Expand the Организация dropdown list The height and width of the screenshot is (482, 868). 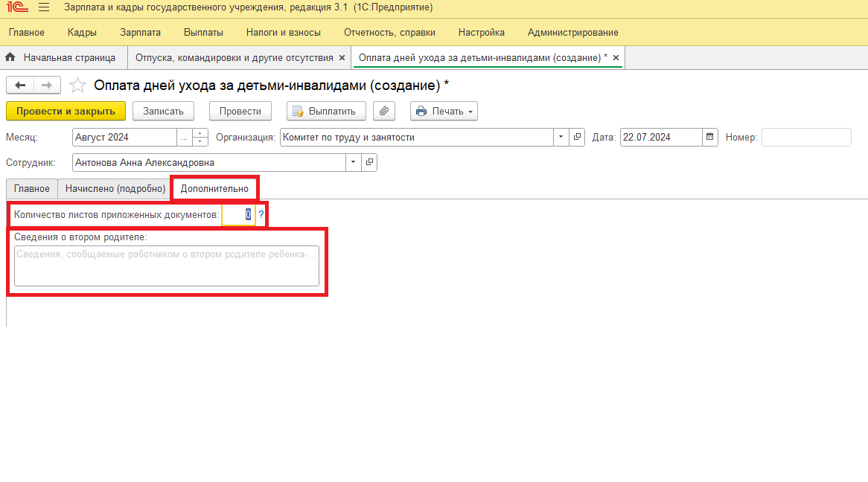[561, 137]
